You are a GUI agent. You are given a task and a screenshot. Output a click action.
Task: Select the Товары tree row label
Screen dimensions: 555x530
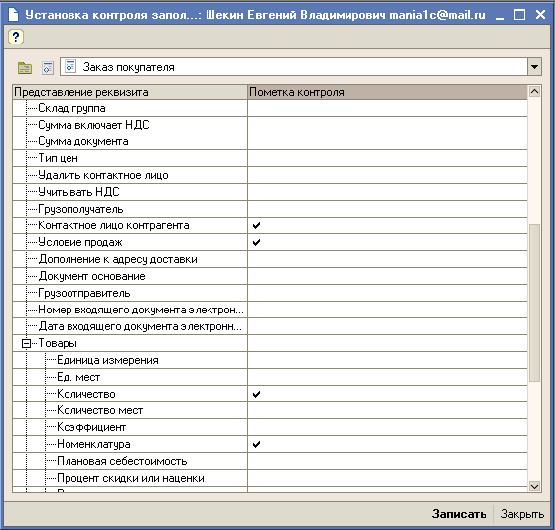[57, 343]
